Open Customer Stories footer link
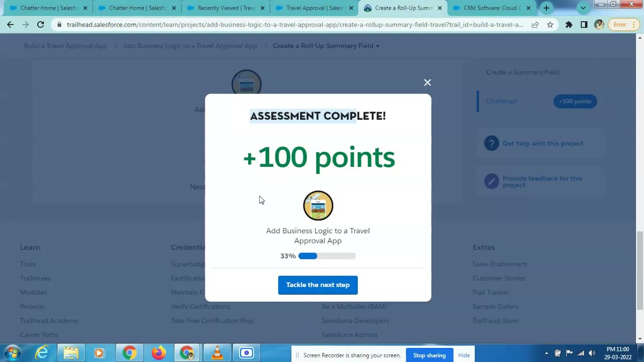This screenshot has width=644, height=362. (x=499, y=278)
